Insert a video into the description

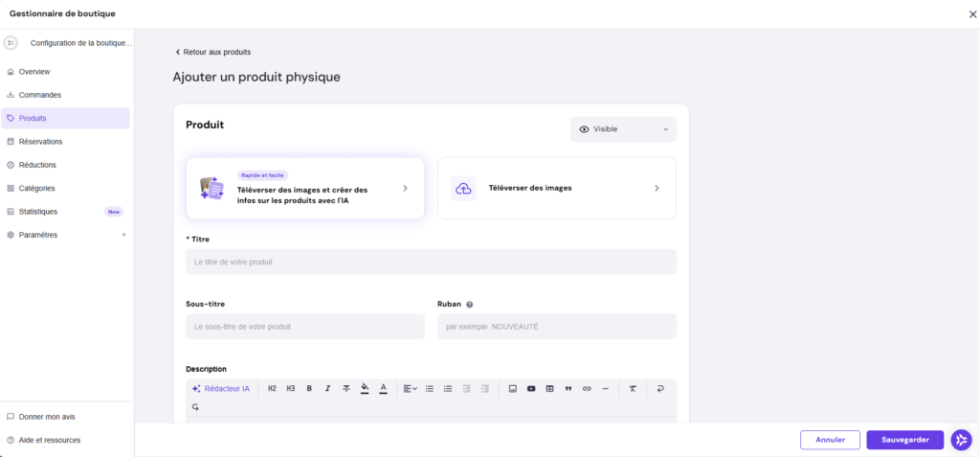[x=531, y=388]
